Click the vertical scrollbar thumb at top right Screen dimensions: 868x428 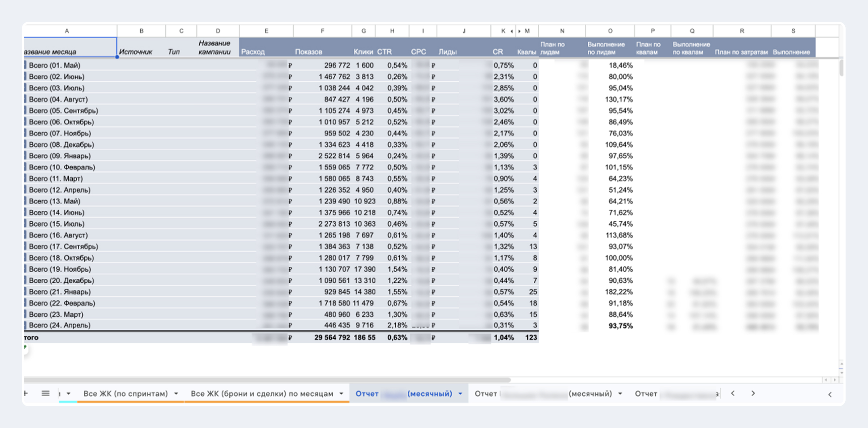coord(842,68)
